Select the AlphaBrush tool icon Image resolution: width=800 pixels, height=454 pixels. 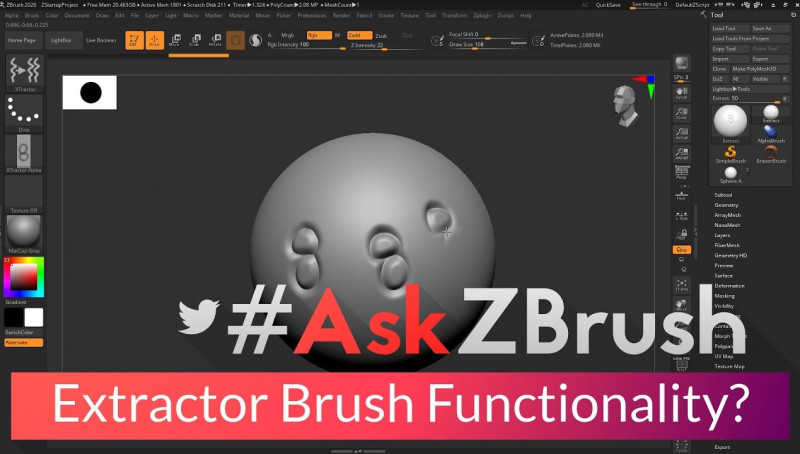click(x=771, y=134)
